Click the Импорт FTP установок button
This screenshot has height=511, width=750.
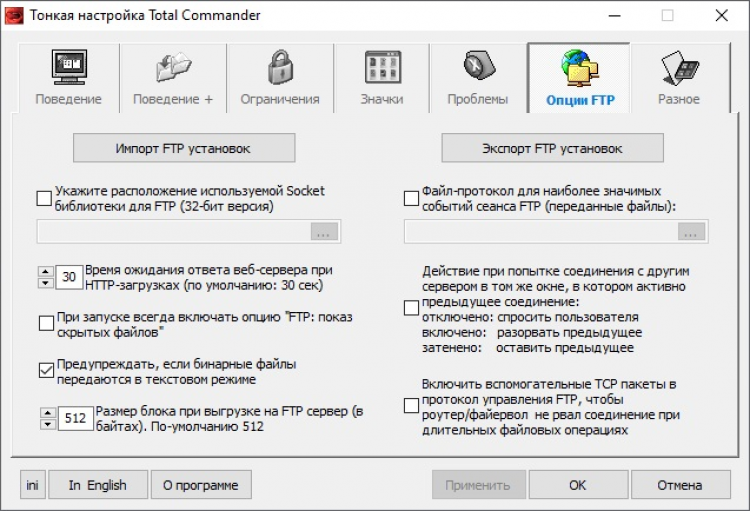coord(184,148)
